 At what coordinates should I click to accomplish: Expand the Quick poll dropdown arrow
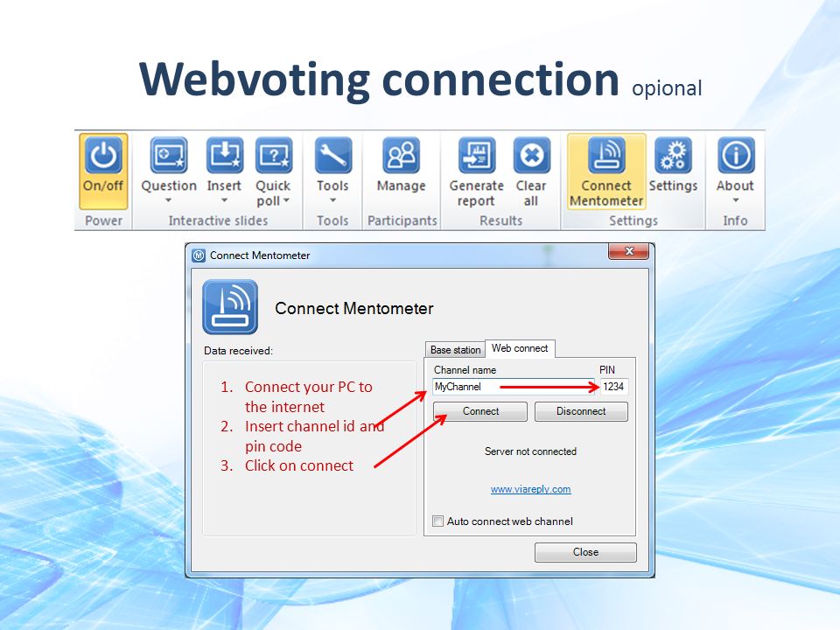point(287,200)
